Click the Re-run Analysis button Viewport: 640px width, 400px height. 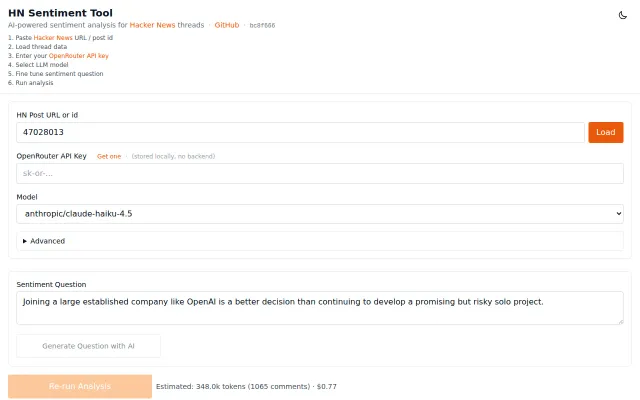coord(80,386)
